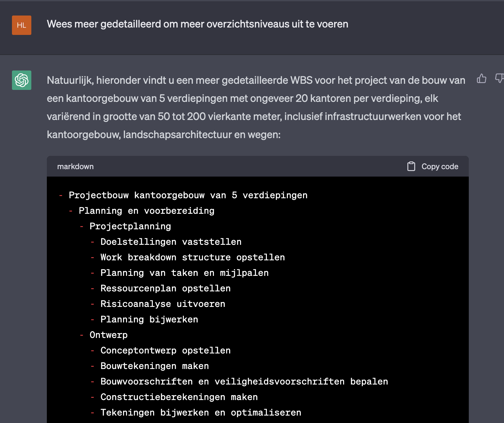Click the Planning en voorbereiding entry

tap(146, 211)
